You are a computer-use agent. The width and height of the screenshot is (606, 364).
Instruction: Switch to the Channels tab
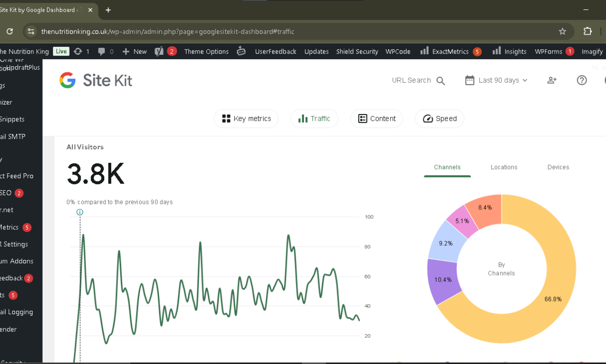447,167
